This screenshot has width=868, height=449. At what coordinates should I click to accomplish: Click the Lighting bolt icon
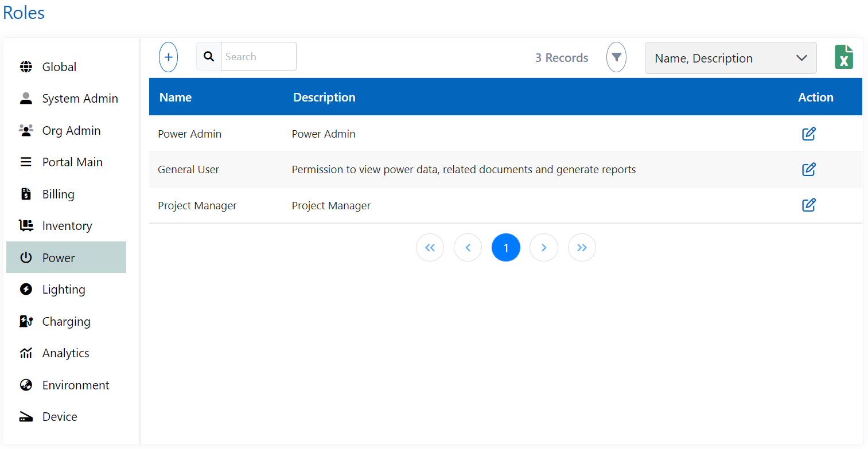point(26,289)
